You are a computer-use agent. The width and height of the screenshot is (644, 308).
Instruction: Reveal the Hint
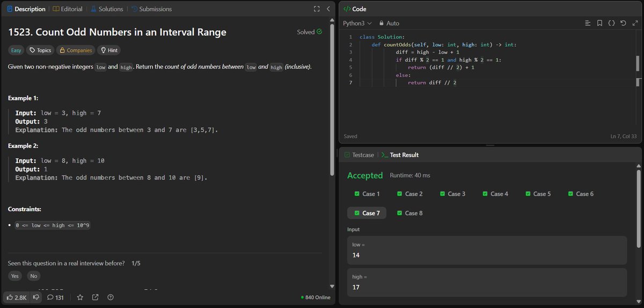(108, 50)
